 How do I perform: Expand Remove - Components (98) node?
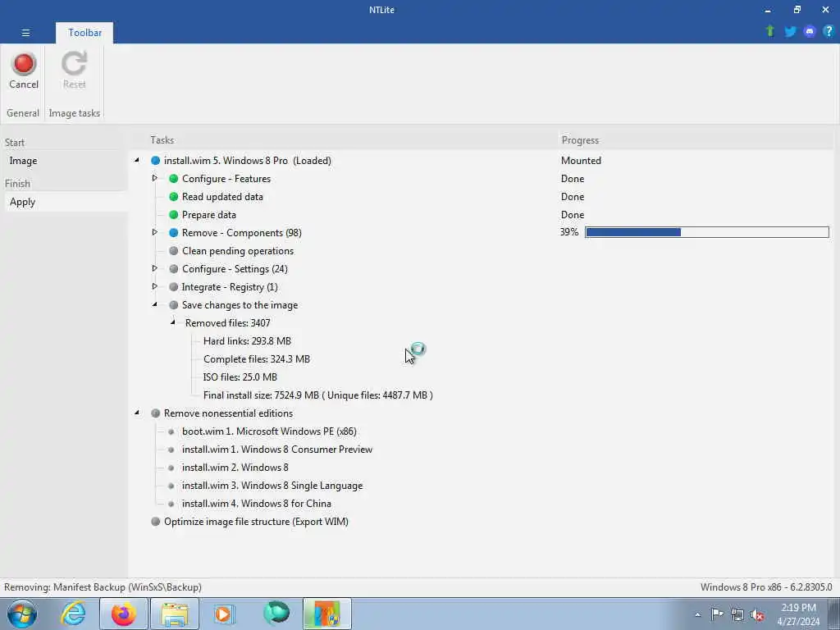pos(155,232)
